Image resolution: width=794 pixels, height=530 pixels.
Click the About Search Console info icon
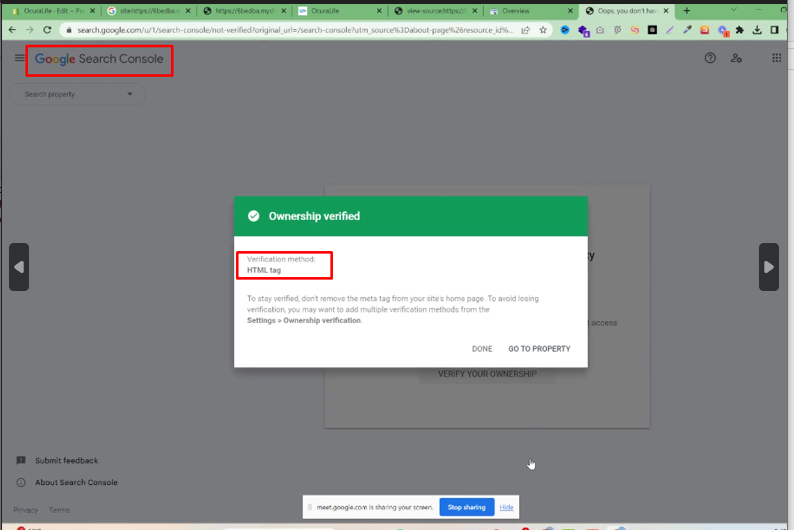click(21, 483)
